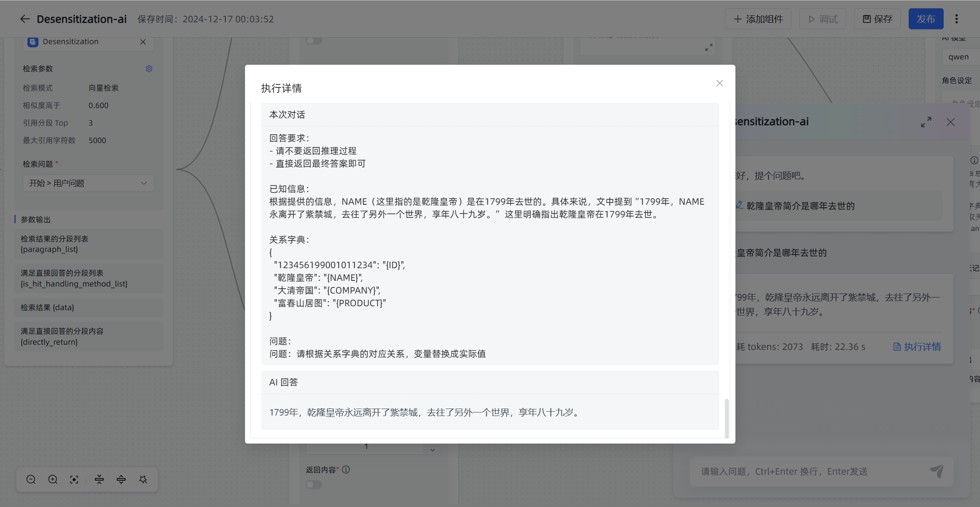Click the info icon next to 返回内容
This screenshot has height=507, width=980.
(x=346, y=469)
